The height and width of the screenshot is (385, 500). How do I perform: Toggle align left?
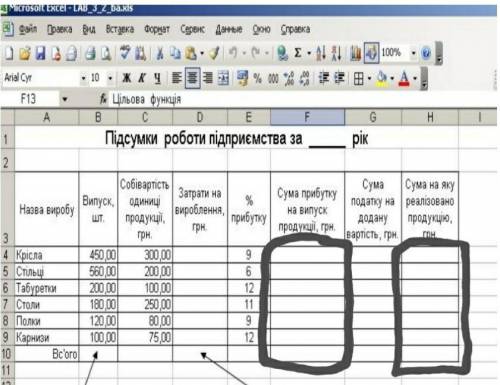(177, 78)
